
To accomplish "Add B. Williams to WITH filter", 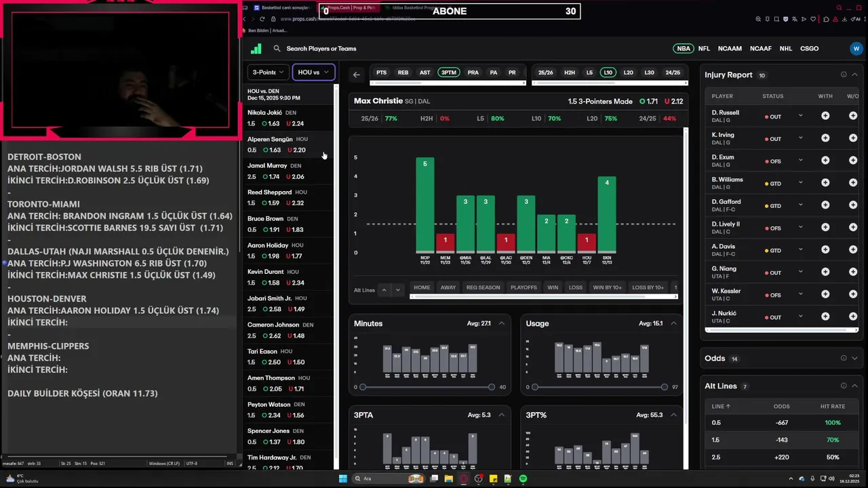I will [x=825, y=183].
